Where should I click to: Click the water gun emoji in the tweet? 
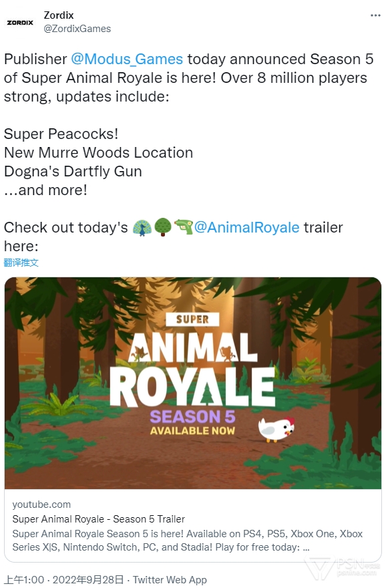(x=184, y=227)
